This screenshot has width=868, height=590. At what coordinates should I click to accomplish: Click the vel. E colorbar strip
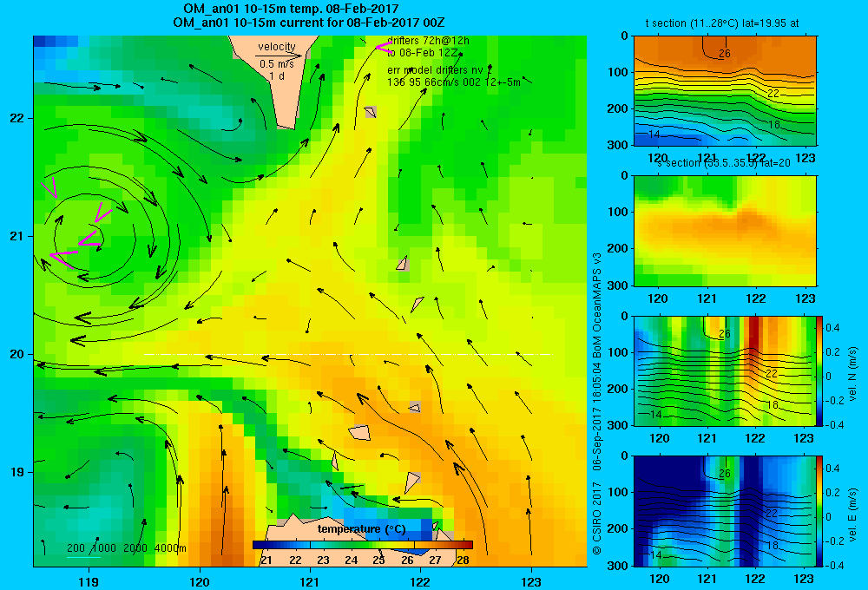[x=820, y=511]
